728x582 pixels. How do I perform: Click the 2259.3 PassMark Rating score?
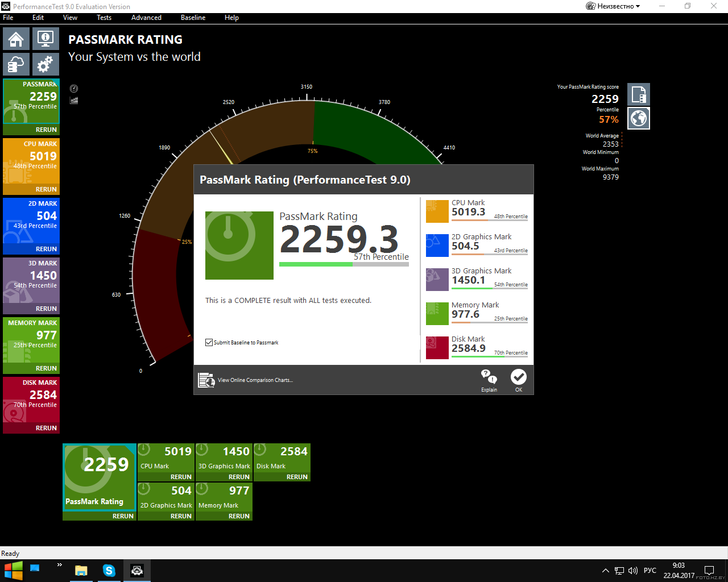pyautogui.click(x=340, y=240)
